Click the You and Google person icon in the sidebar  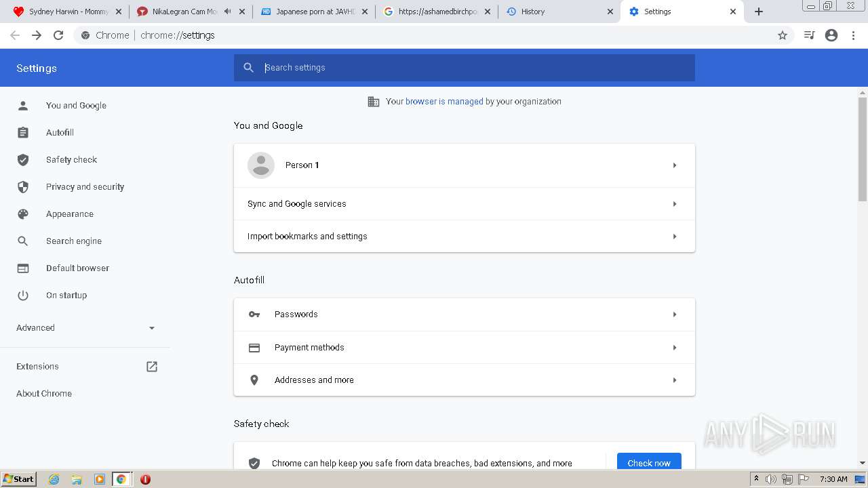click(x=23, y=106)
